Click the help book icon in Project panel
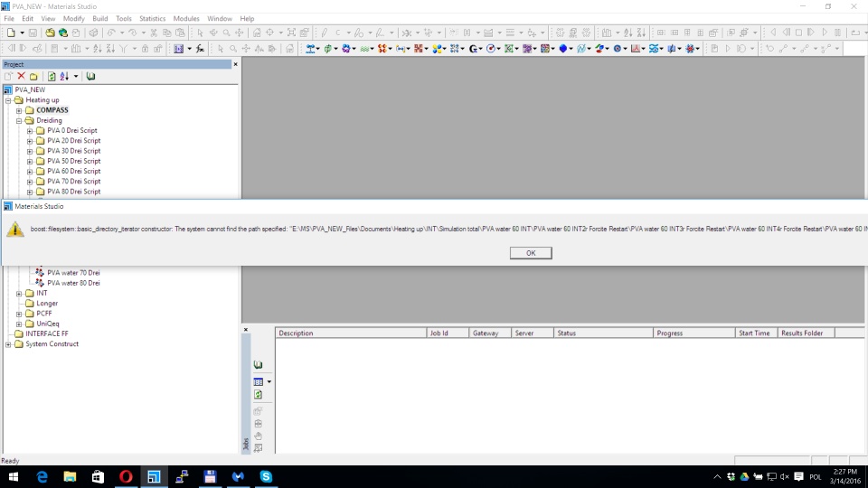Image resolution: width=868 pixels, height=488 pixels. click(x=90, y=76)
